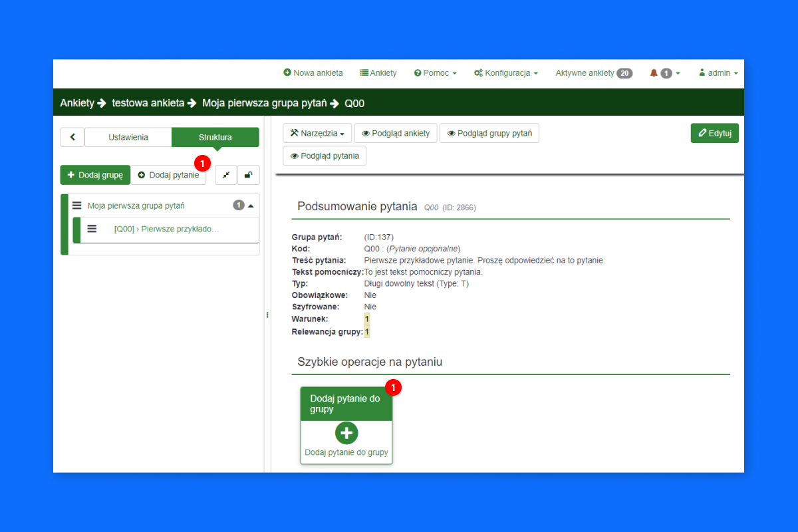Collapse the tree using the shrink-arrows icon
This screenshot has height=532, width=798.
coord(225,175)
